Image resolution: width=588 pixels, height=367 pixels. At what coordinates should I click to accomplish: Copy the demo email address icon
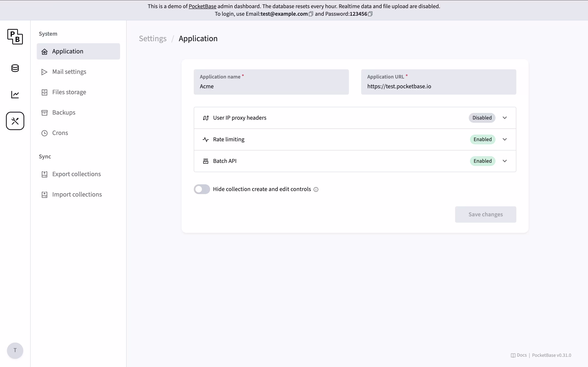click(311, 14)
